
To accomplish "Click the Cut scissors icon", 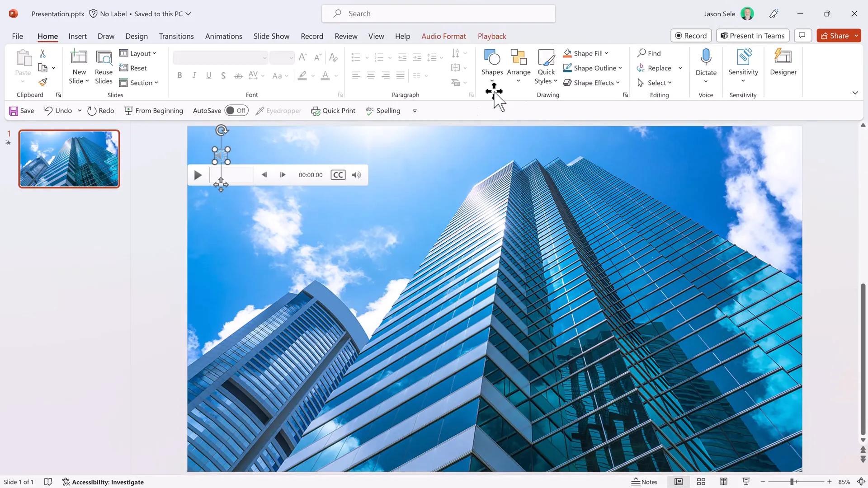I will click(x=42, y=53).
